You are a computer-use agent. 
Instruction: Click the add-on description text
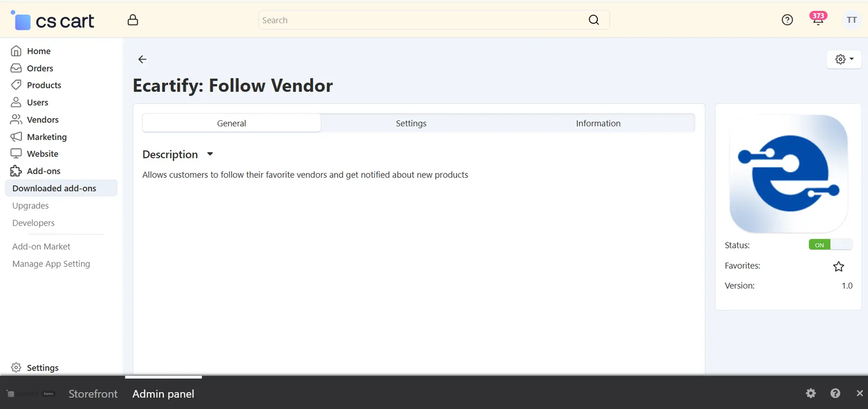[305, 175]
